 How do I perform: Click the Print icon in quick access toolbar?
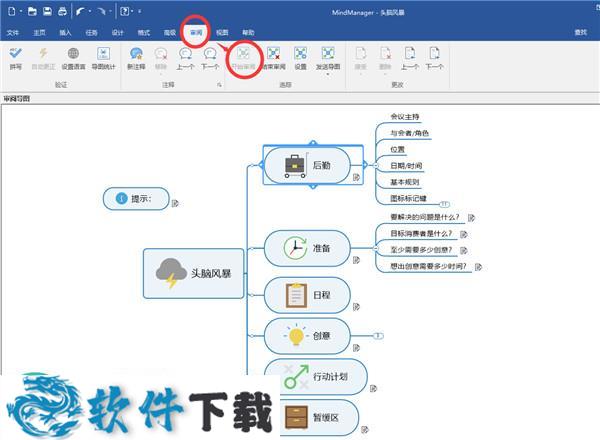click(62, 11)
